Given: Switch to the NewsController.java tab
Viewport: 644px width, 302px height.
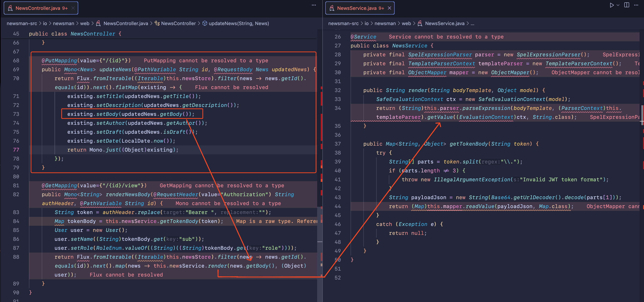Looking at the screenshot, I should pos(38,8).
